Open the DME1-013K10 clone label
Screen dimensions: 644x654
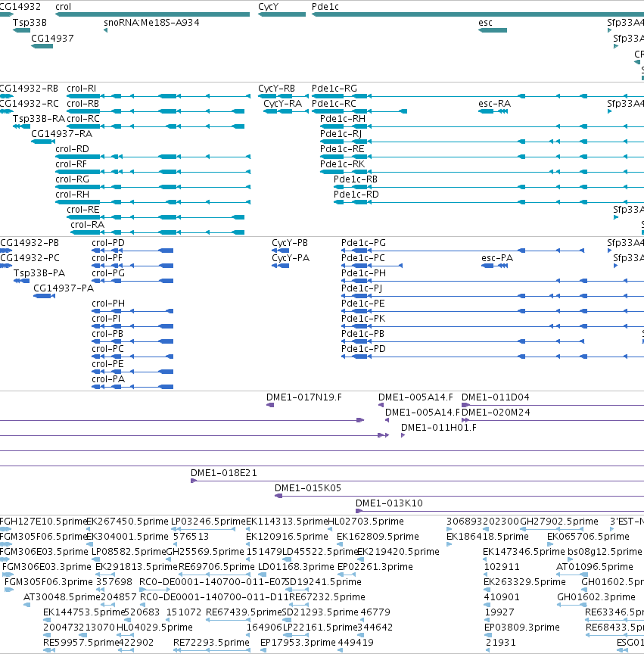389,503
